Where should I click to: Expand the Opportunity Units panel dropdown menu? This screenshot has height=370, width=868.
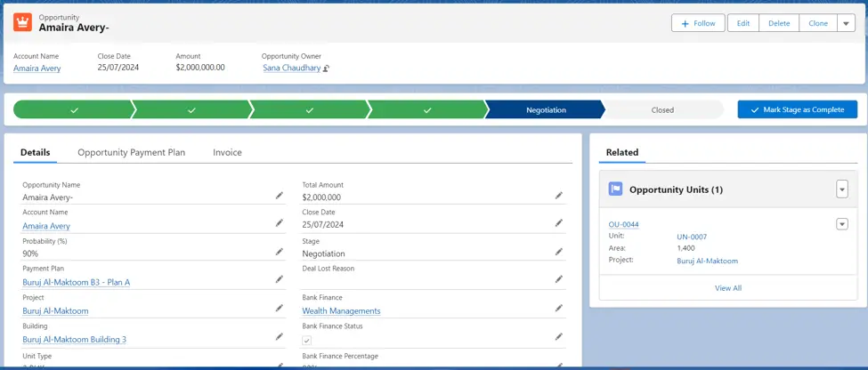click(x=842, y=189)
